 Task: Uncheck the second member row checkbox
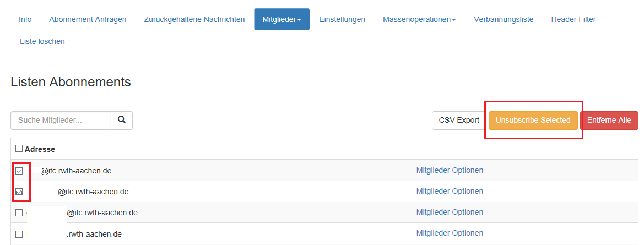tap(19, 192)
